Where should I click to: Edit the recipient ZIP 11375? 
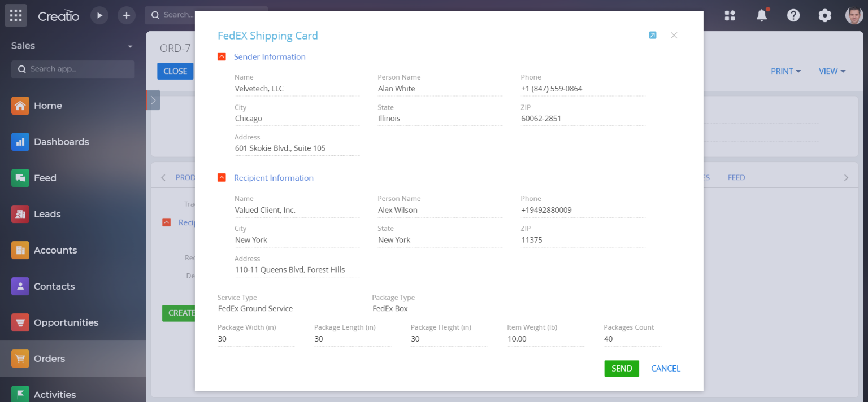(x=583, y=240)
